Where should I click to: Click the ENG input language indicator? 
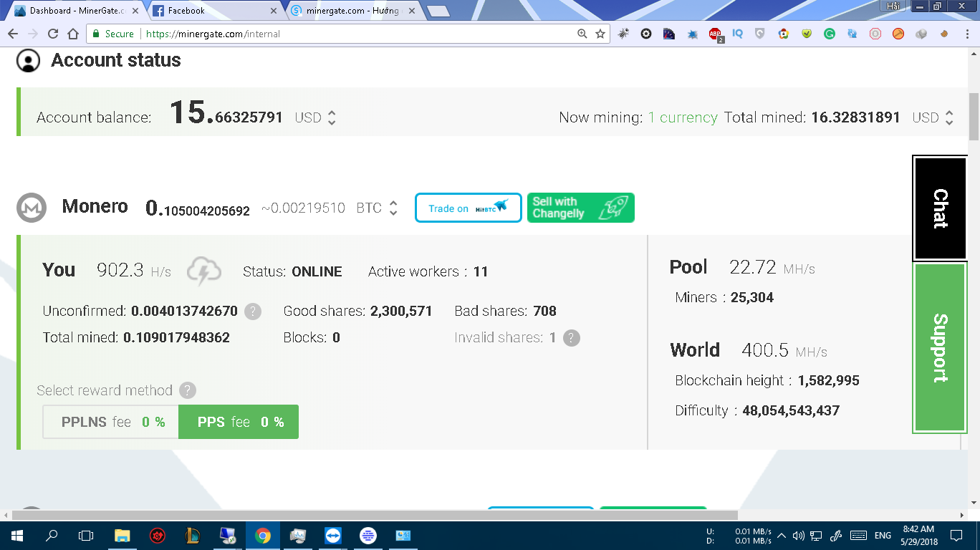pyautogui.click(x=883, y=535)
